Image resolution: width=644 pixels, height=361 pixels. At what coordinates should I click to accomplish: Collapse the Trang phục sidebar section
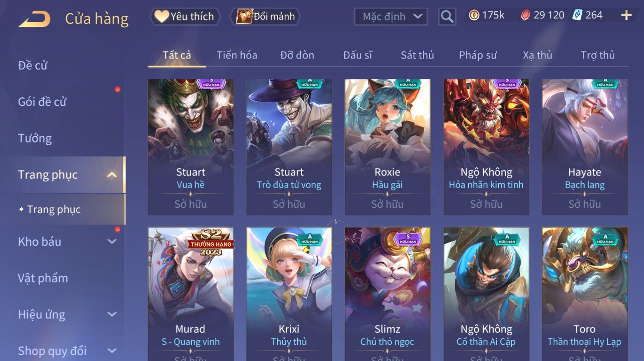pos(112,175)
